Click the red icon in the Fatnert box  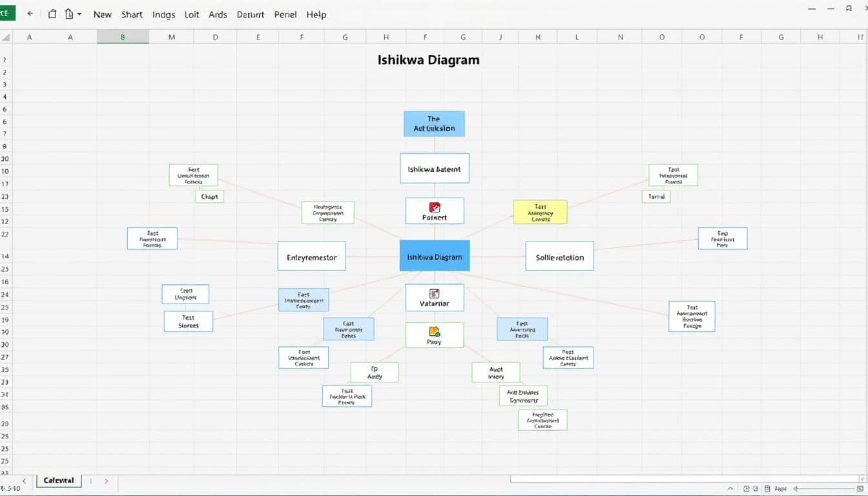(434, 207)
